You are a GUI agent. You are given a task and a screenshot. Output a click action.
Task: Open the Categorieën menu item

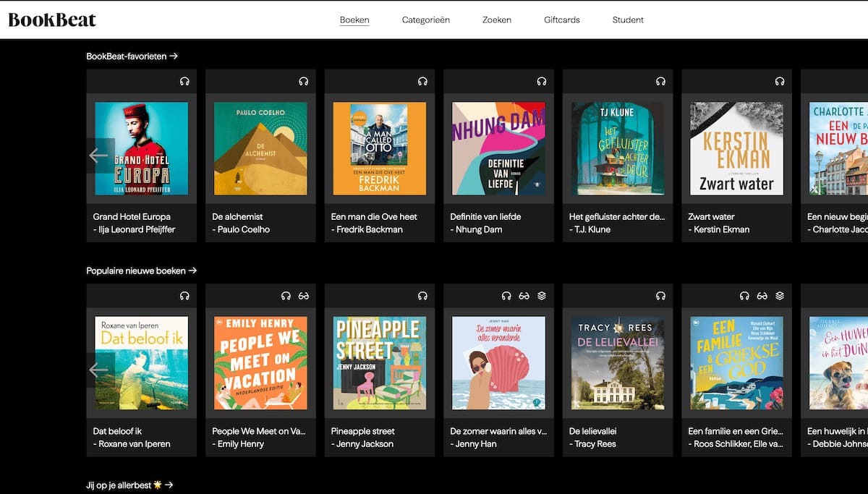pos(426,20)
